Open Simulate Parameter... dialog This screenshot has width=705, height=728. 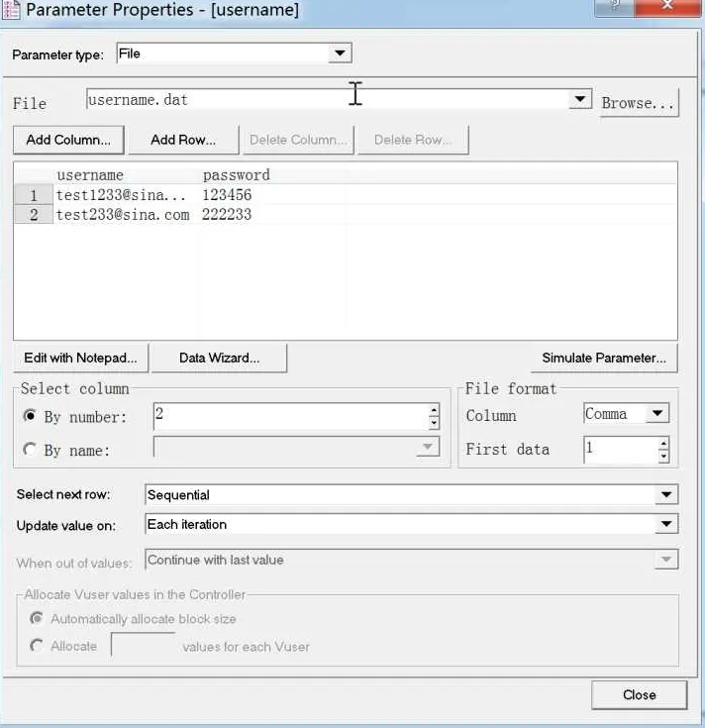tap(604, 358)
